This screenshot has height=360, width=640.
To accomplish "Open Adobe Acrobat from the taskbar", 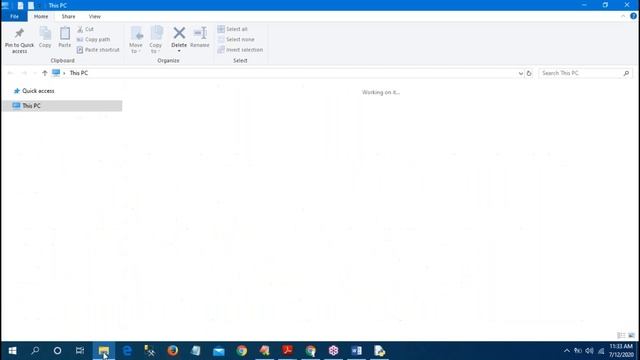I will point(287,351).
